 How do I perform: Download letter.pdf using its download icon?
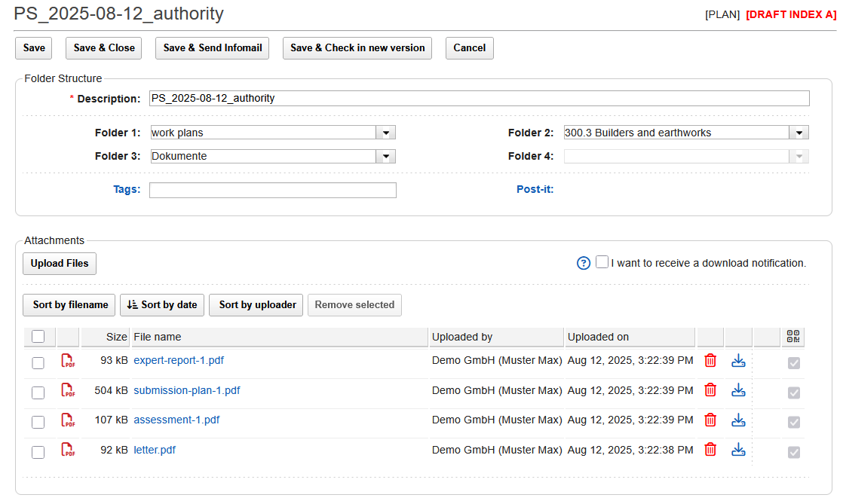tap(738, 450)
